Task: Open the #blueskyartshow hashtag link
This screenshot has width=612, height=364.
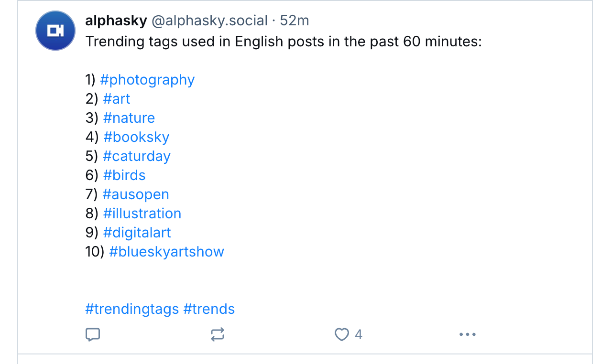Action: pos(166,252)
